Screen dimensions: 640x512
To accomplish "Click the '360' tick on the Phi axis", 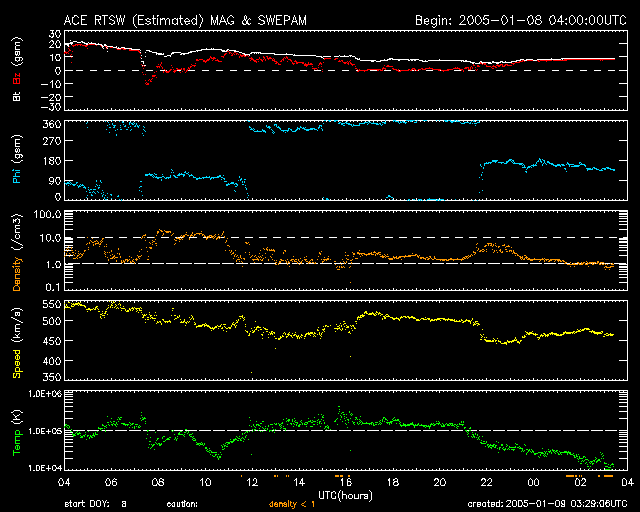I will tap(52, 124).
